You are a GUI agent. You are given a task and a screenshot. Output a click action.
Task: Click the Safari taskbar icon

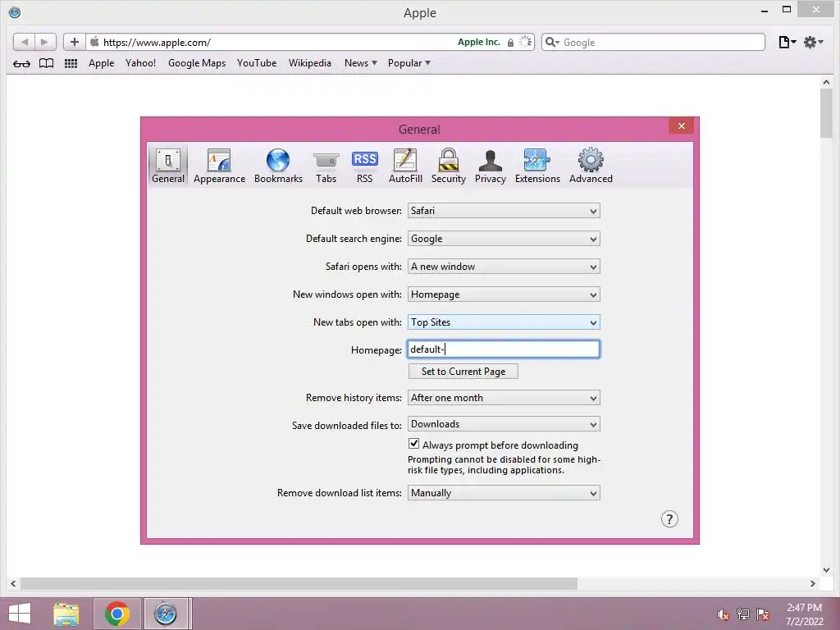click(166, 614)
